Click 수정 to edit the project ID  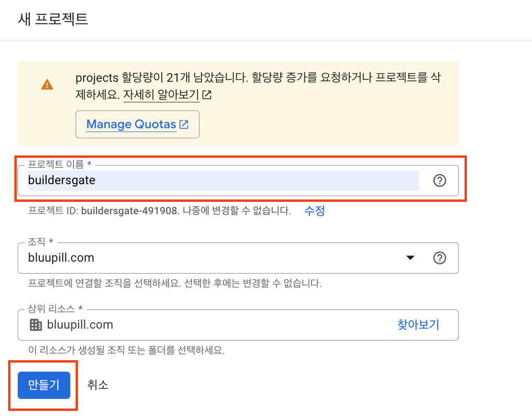coord(314,211)
